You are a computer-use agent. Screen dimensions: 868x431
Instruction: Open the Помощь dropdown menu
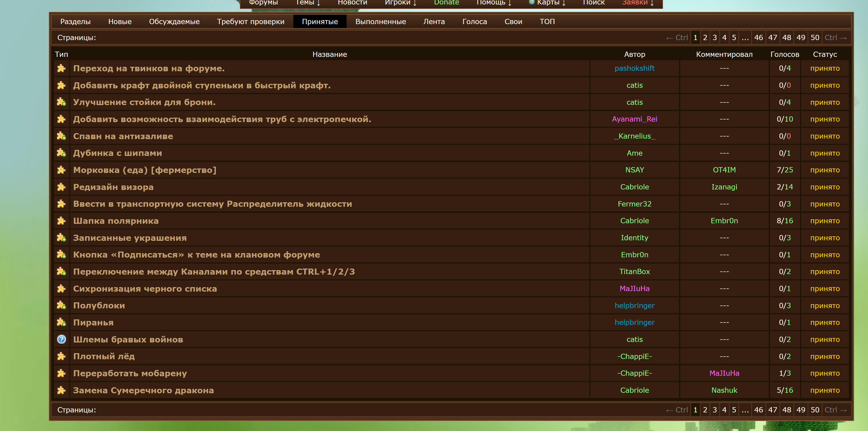point(494,3)
